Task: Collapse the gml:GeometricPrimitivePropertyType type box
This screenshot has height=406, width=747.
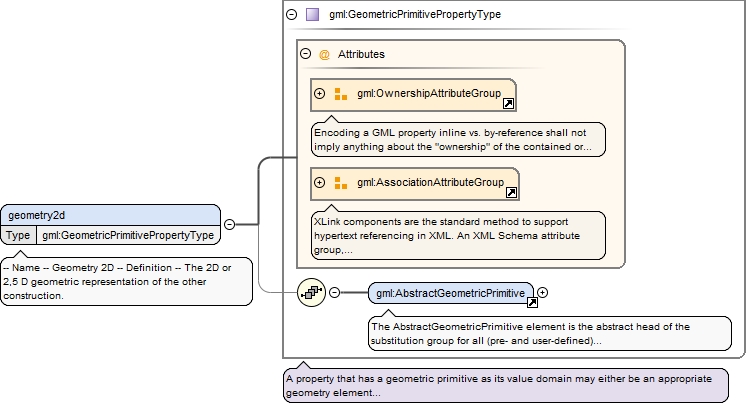Action: click(292, 14)
